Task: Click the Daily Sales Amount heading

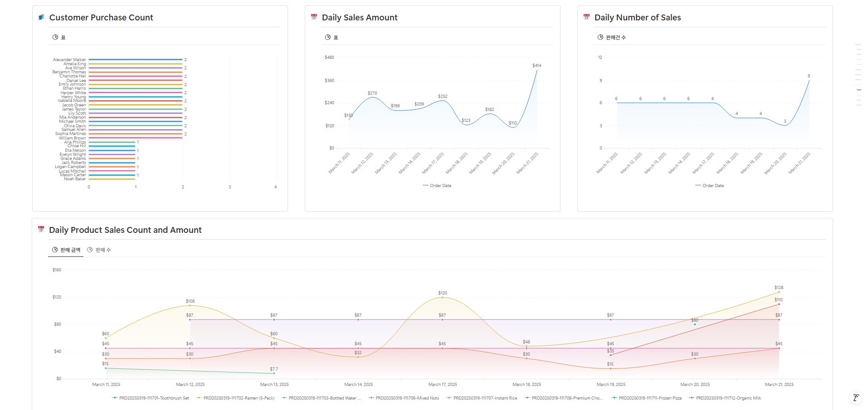Action: coord(360,18)
